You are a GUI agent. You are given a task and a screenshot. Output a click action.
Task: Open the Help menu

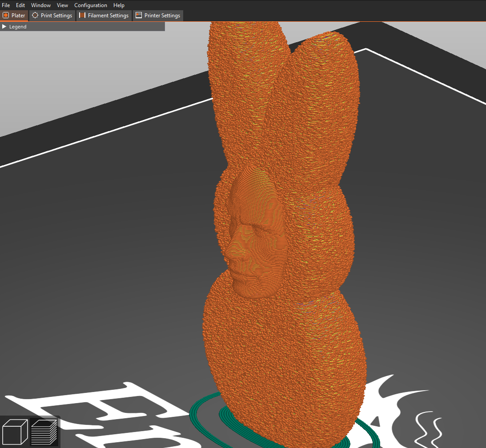point(119,5)
